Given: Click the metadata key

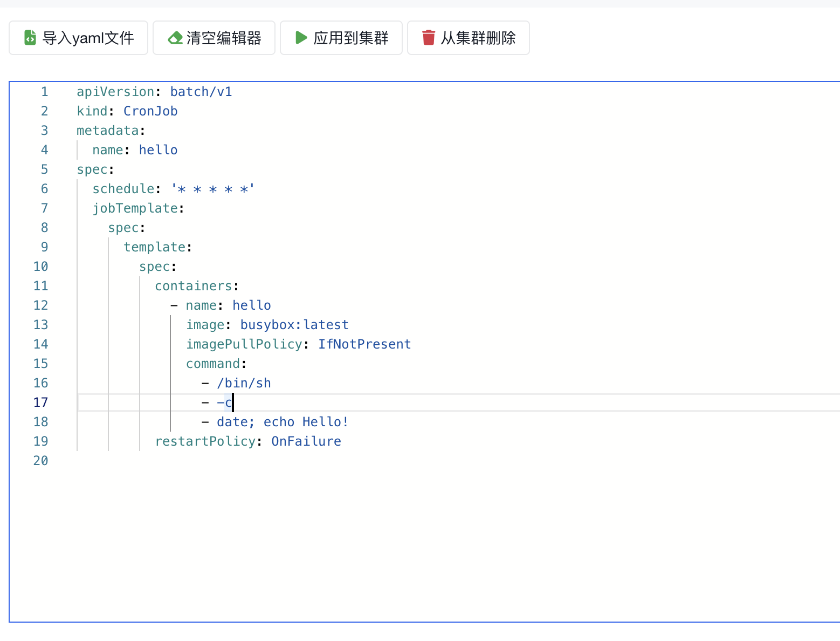Looking at the screenshot, I should (108, 131).
